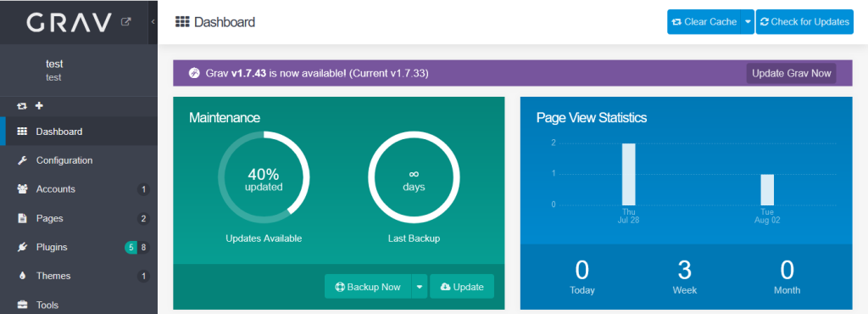Click the Plugins plug icon
This screenshot has width=868, height=314.
pos(23,247)
